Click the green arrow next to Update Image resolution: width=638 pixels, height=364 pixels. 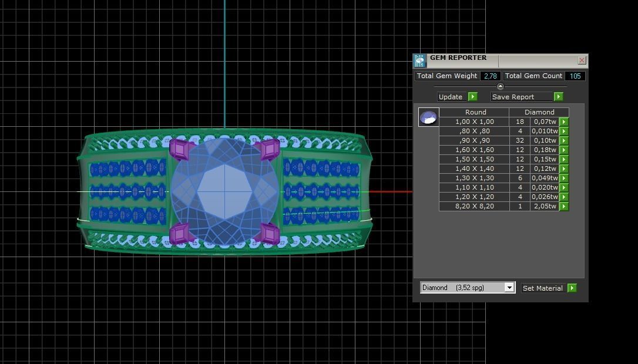point(472,96)
